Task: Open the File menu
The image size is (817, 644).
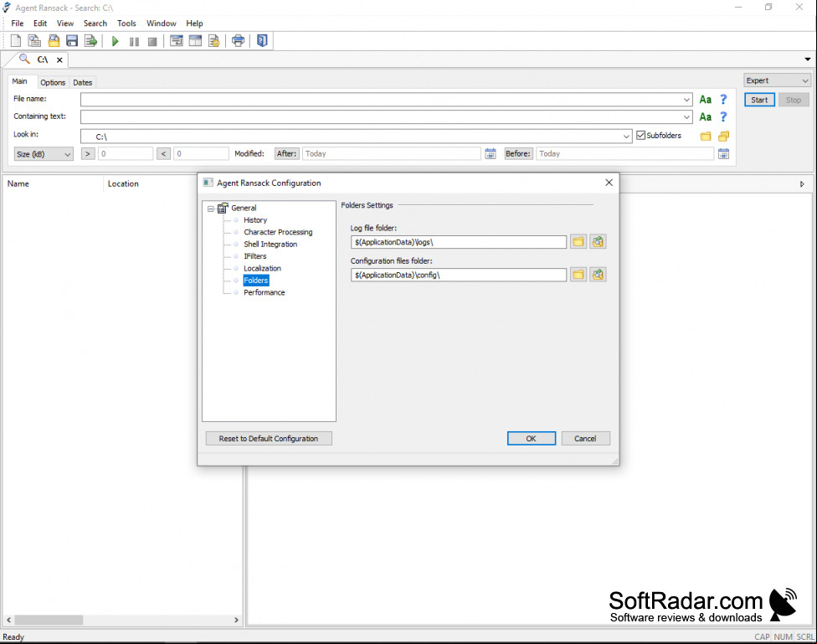Action: 18,23
